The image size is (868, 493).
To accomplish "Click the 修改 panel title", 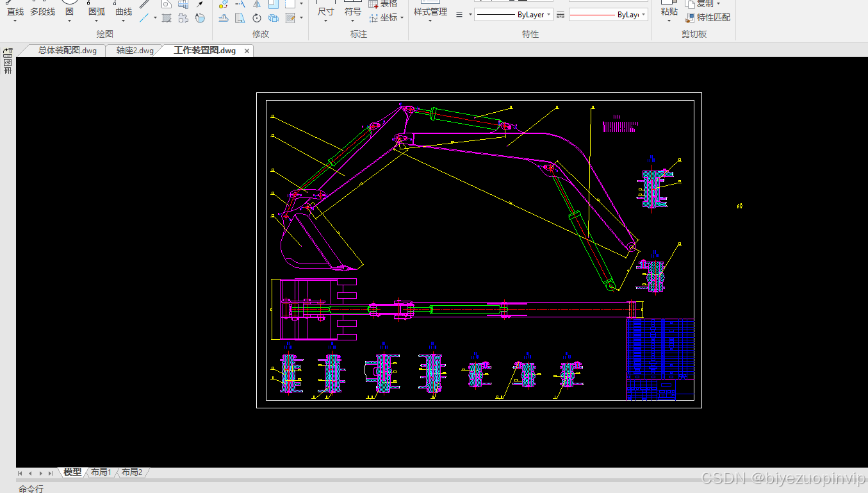I will pos(260,34).
